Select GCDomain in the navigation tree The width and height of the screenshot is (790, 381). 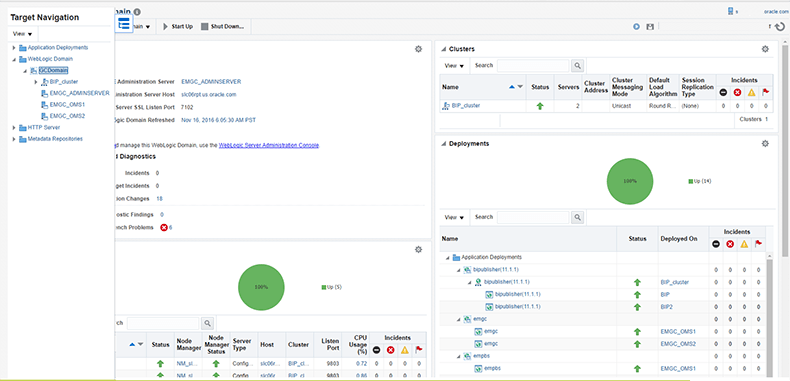[x=53, y=71]
